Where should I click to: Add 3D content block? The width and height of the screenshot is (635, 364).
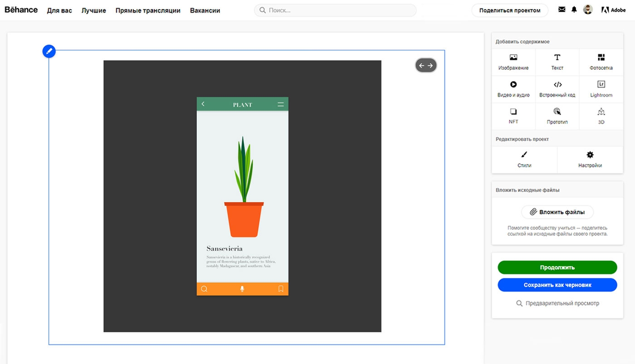point(601,116)
